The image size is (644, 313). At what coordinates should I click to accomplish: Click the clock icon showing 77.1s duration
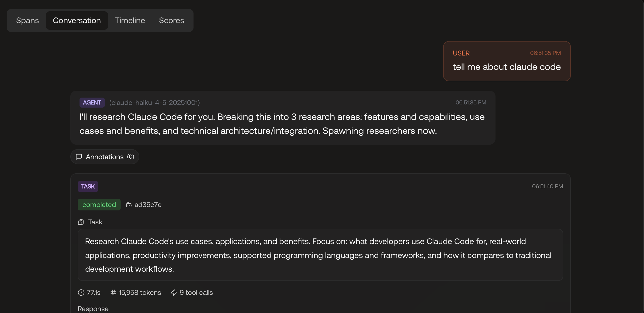81,292
